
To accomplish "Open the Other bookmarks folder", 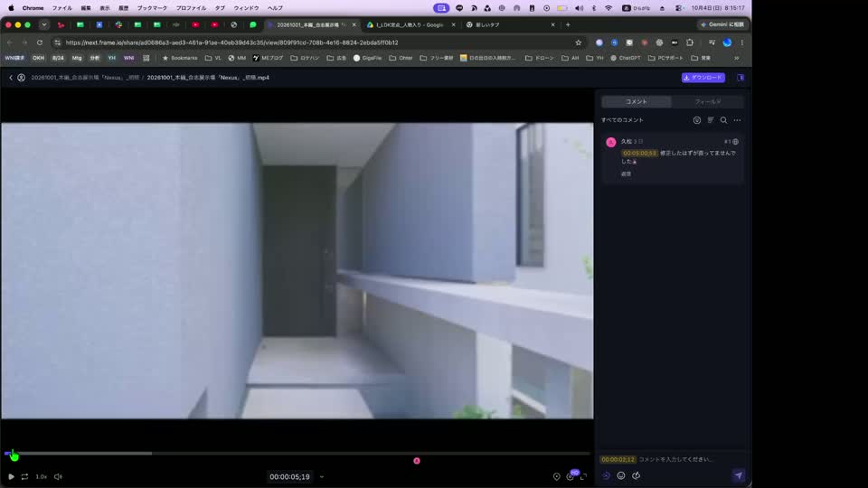I will point(401,58).
